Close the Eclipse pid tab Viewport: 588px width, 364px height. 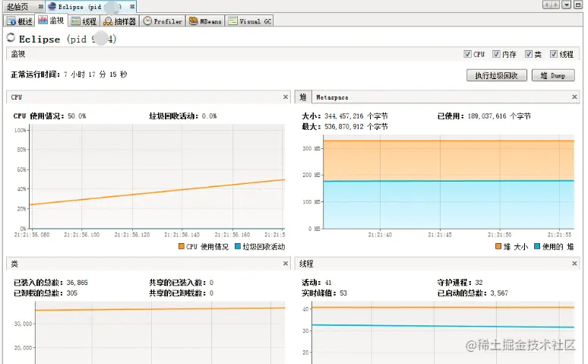click(x=132, y=7)
